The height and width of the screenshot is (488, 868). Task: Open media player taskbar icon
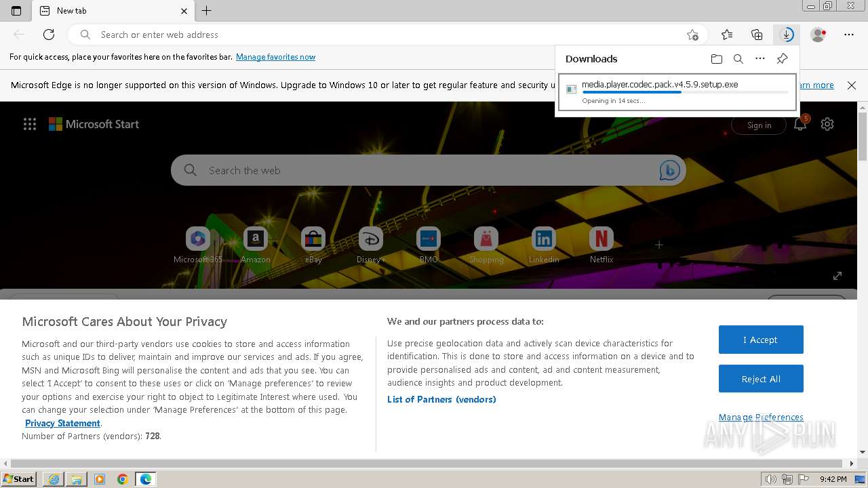100,479
